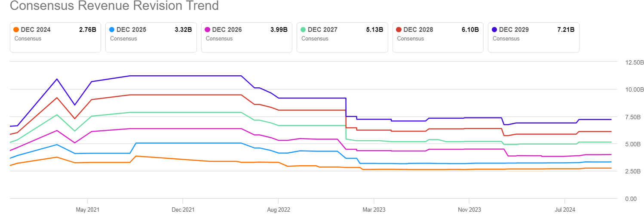Toggle the DEC 2024 consensus series card
644x222 pixels.
[x=55, y=37]
